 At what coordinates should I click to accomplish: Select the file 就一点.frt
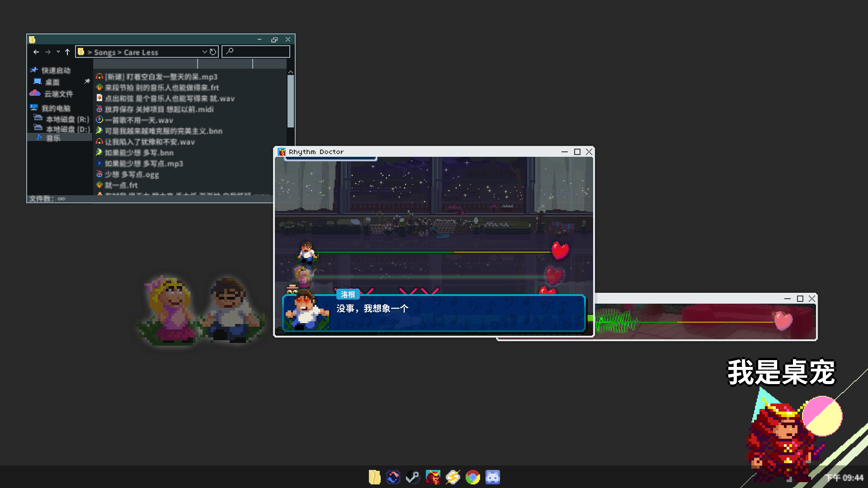(x=117, y=185)
